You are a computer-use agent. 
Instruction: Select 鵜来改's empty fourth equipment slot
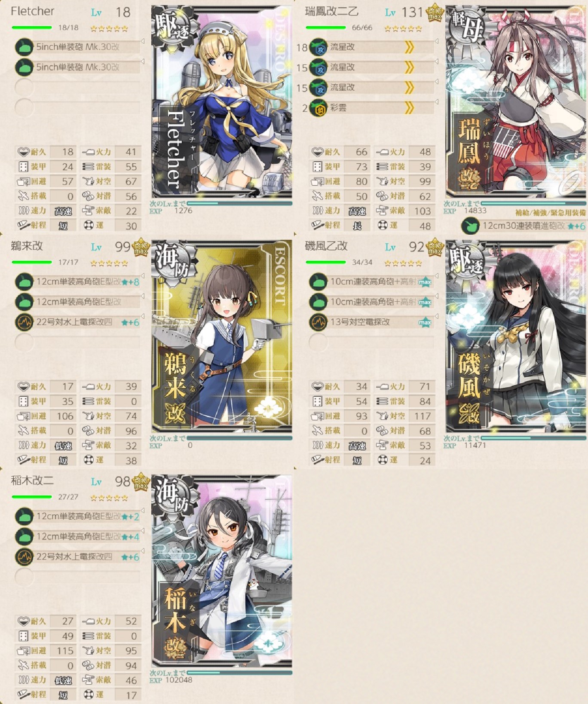point(77,342)
